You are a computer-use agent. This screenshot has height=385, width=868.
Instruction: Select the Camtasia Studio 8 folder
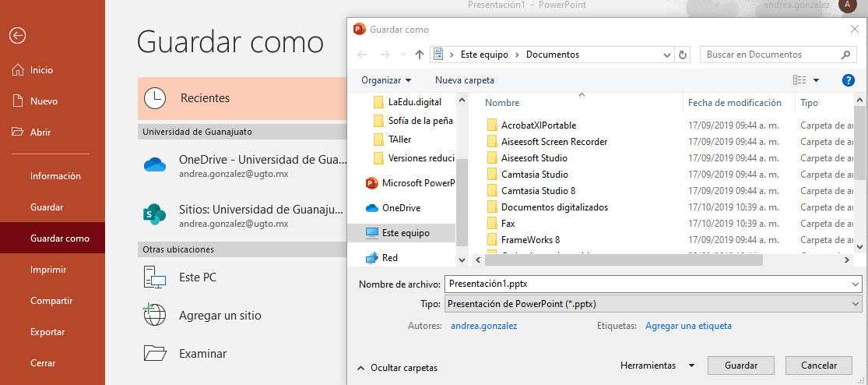538,191
